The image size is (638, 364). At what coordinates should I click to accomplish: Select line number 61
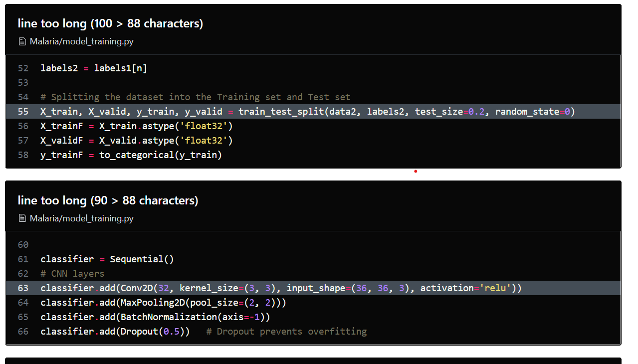pyautogui.click(x=23, y=259)
